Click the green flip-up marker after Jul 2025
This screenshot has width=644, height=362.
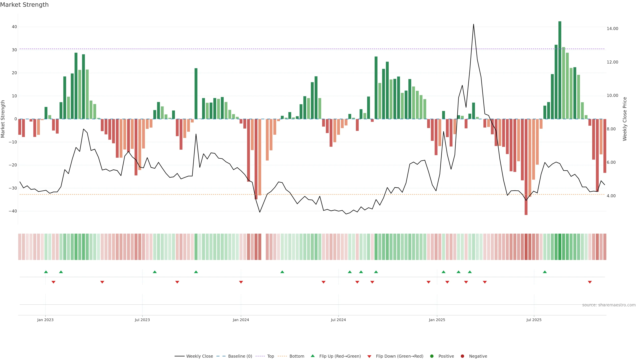[x=545, y=272]
